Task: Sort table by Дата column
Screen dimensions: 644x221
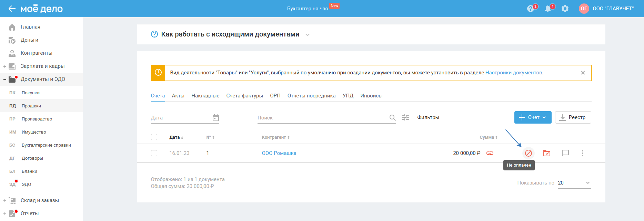Action: (176, 137)
